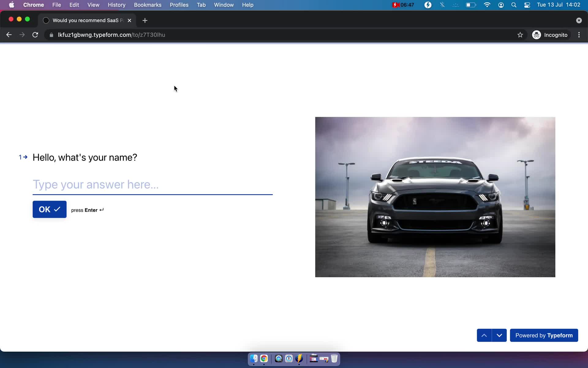
Task: Open the date and time 'Tue 13 Jul 14:02'
Action: pyautogui.click(x=558, y=5)
